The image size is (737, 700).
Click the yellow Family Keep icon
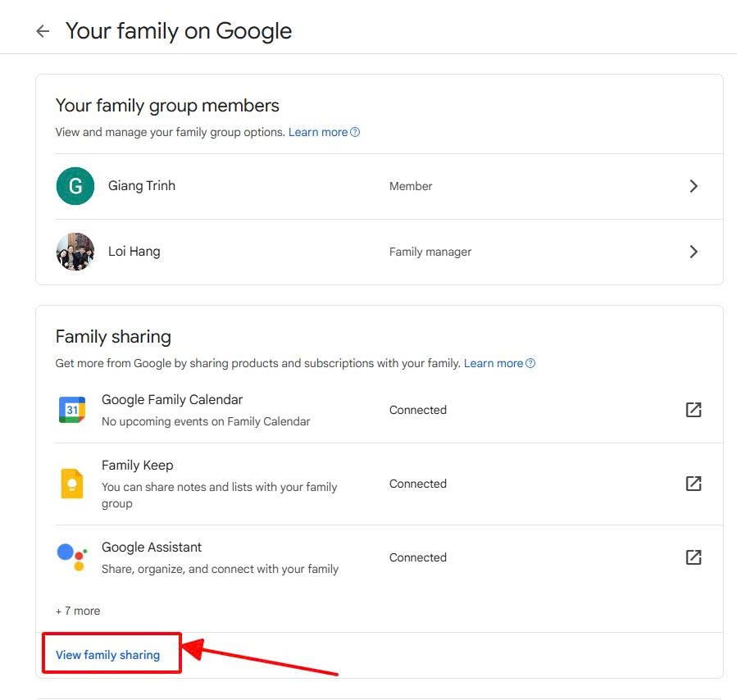click(72, 484)
